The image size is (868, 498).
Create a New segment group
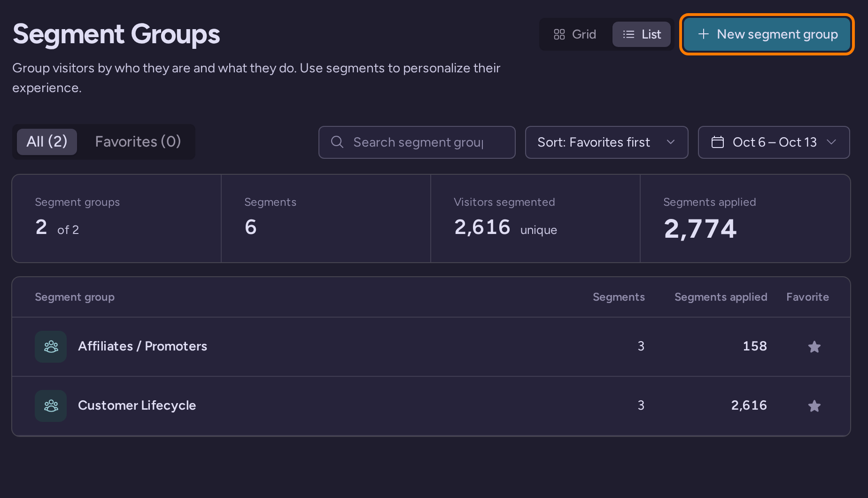(767, 34)
